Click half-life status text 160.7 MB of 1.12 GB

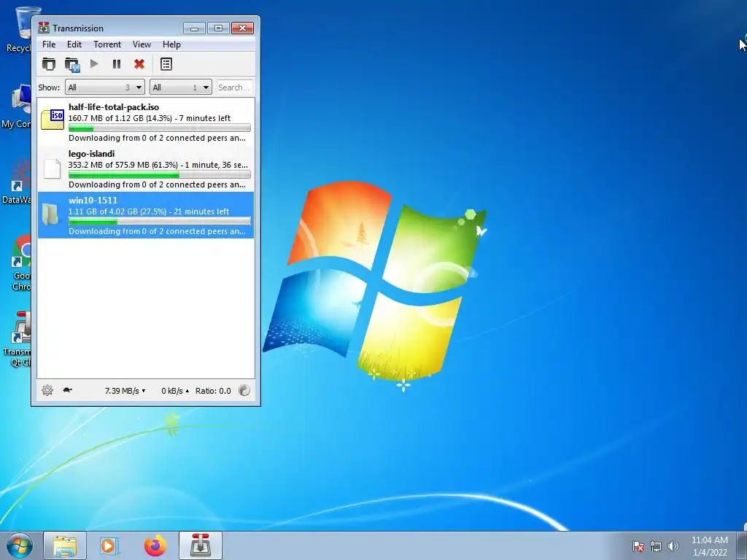pos(149,118)
